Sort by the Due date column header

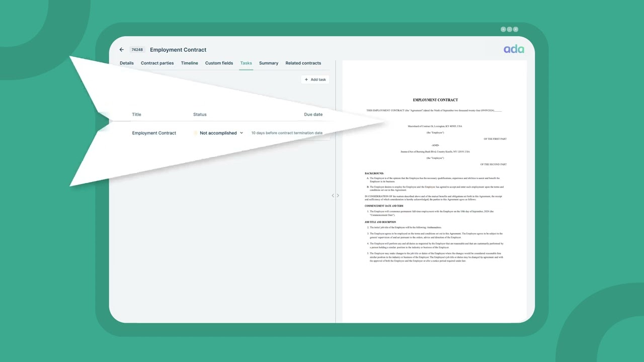coord(313,115)
